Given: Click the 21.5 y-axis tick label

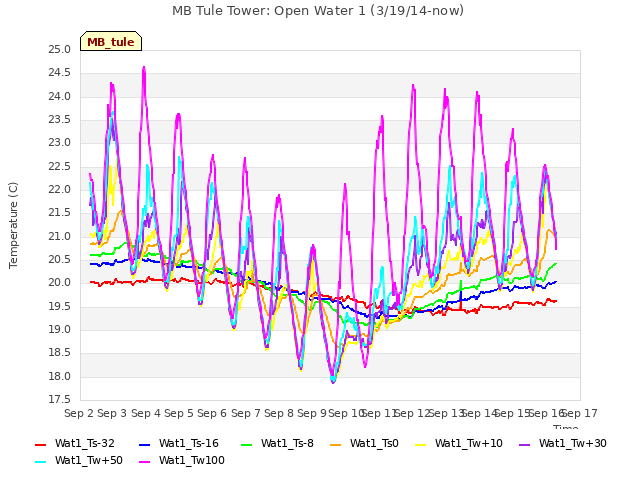Looking at the screenshot, I should coord(59,213).
